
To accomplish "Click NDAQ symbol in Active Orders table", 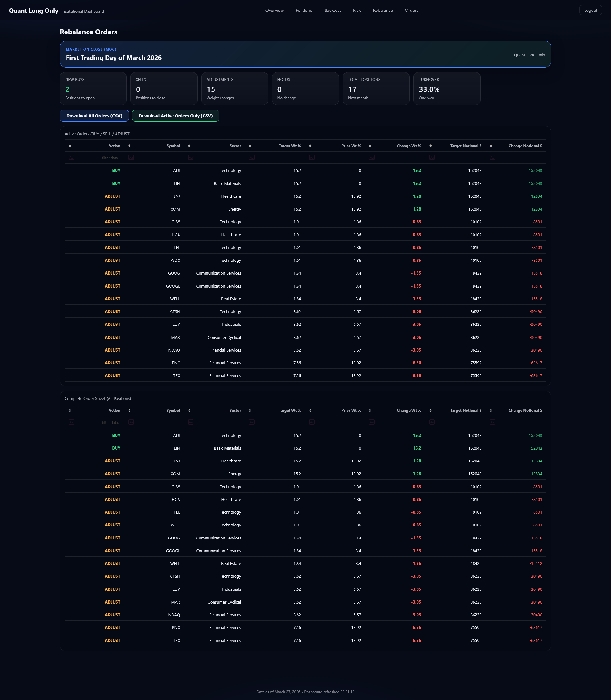I will pyautogui.click(x=174, y=350).
